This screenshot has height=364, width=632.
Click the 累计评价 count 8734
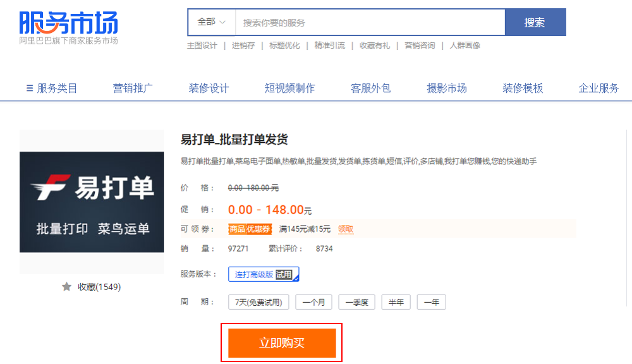(324, 249)
